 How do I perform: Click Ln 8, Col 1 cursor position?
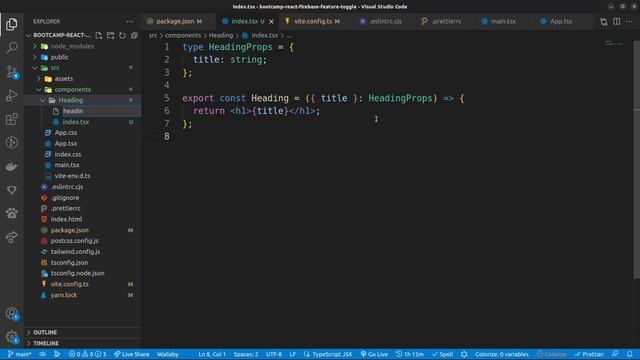click(212, 354)
